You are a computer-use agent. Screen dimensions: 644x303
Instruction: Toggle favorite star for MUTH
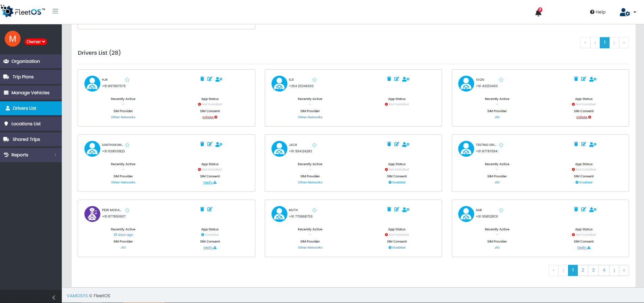pyautogui.click(x=314, y=210)
